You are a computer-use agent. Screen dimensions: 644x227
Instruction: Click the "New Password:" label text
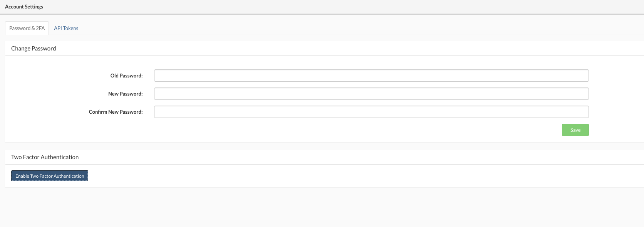click(x=125, y=94)
